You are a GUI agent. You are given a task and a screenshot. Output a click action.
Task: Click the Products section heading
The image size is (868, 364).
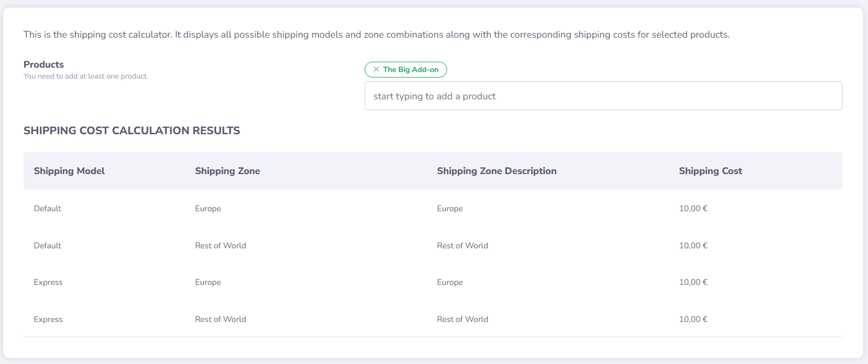pyautogui.click(x=44, y=64)
